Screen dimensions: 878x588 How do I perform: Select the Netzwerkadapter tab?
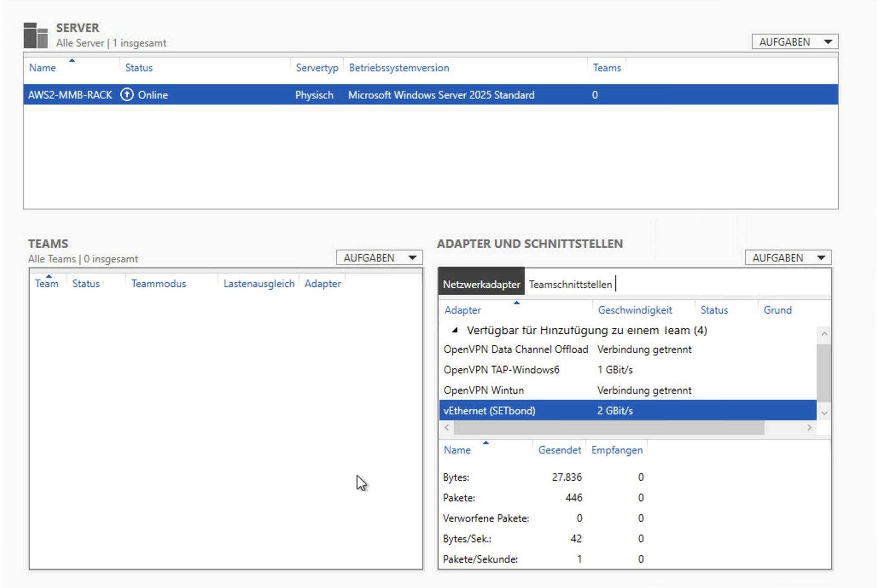(x=481, y=284)
